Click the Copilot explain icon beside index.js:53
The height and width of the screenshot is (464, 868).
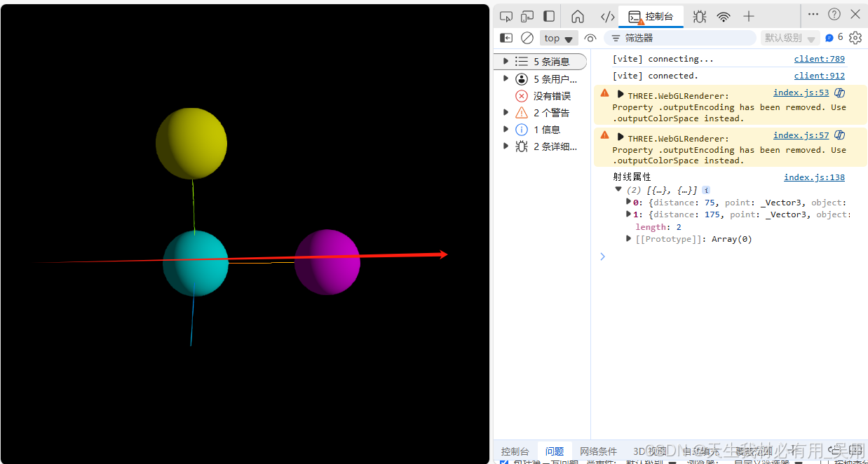click(839, 93)
